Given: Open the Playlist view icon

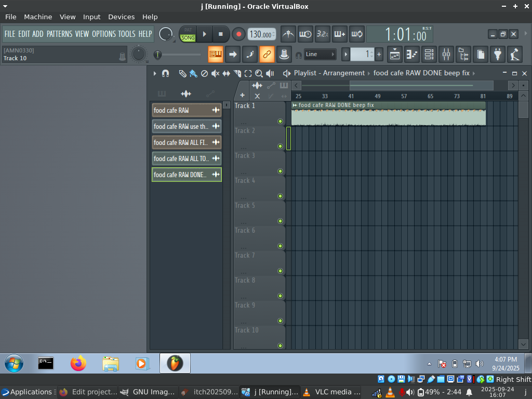Looking at the screenshot, I should (x=395, y=54).
